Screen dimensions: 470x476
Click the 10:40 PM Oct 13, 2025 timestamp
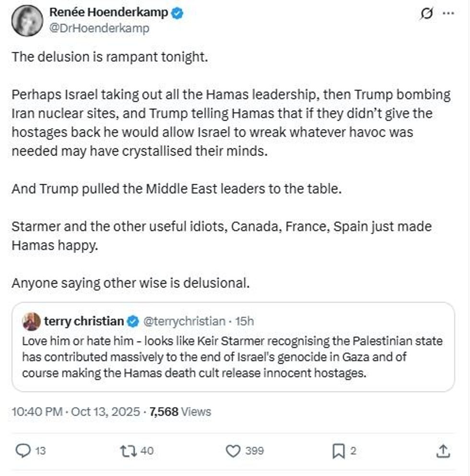point(76,411)
